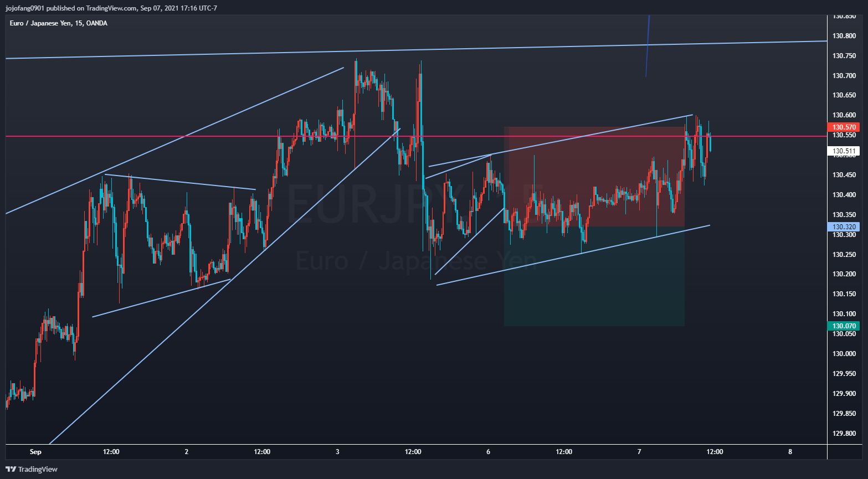The image size is (868, 479).
Task: Click the 'Sep' label on the time axis
Action: pos(35,452)
